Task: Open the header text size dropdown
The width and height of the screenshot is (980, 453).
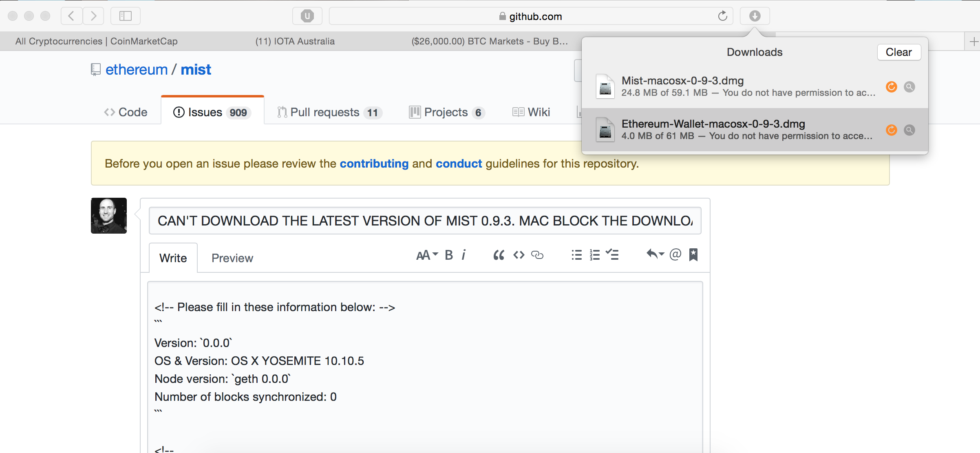Action: coord(427,255)
